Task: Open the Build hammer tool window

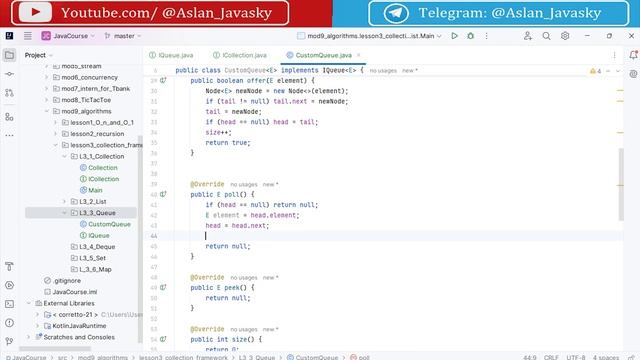Action: tap(9, 267)
